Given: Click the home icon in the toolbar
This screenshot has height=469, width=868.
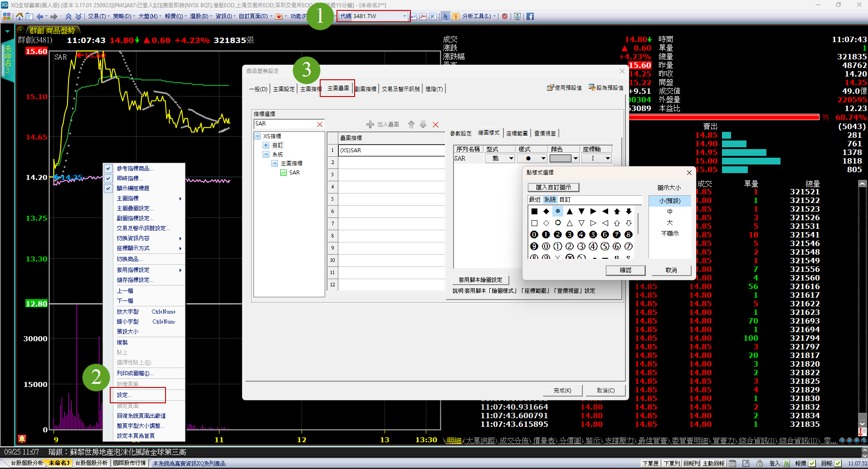Looking at the screenshot, I should coord(19,16).
